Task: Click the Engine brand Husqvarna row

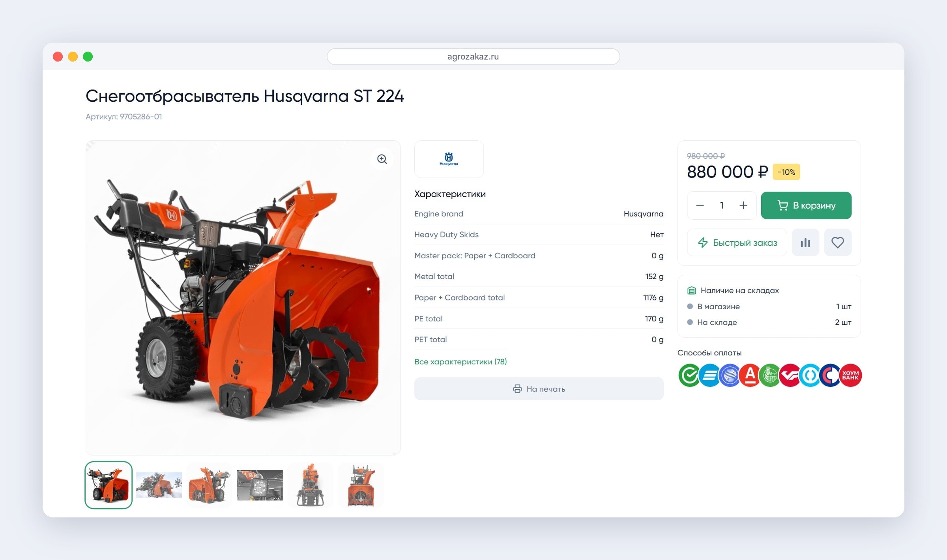Action: pos(539,214)
